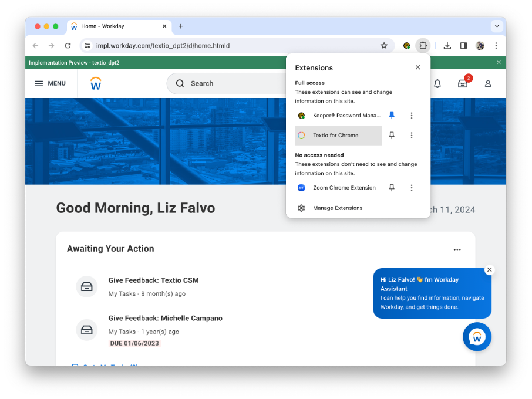532x399 pixels.
Task: Select Manage Extensions
Action: [x=337, y=208]
